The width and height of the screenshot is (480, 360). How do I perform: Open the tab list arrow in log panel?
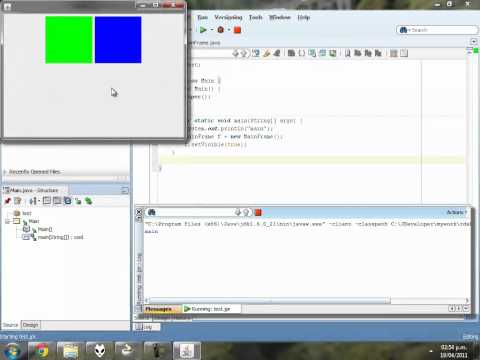tap(466, 309)
